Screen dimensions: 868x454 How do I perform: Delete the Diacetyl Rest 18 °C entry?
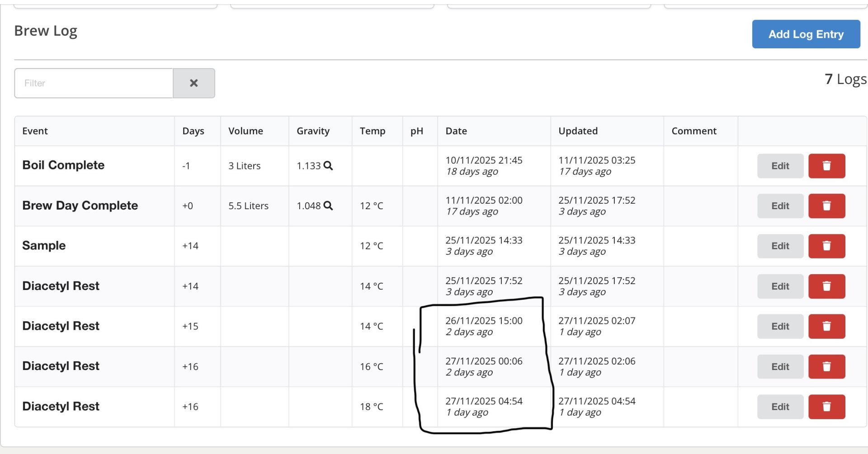coord(826,407)
